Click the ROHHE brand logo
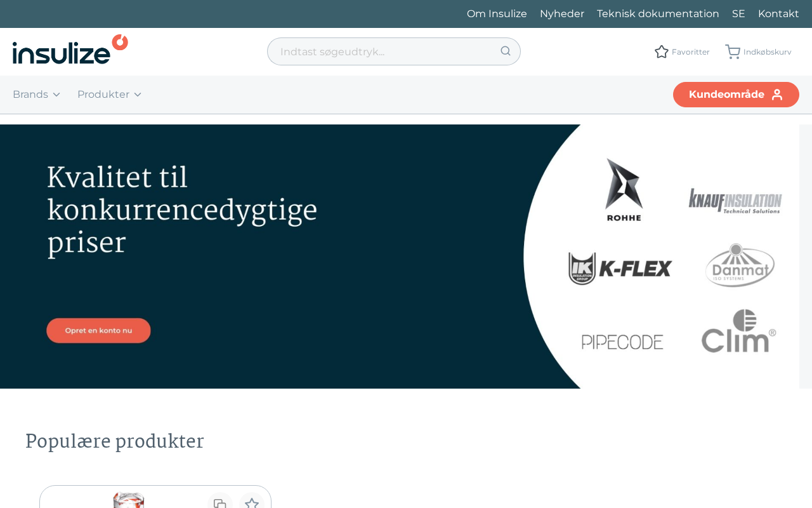 pos(624,189)
